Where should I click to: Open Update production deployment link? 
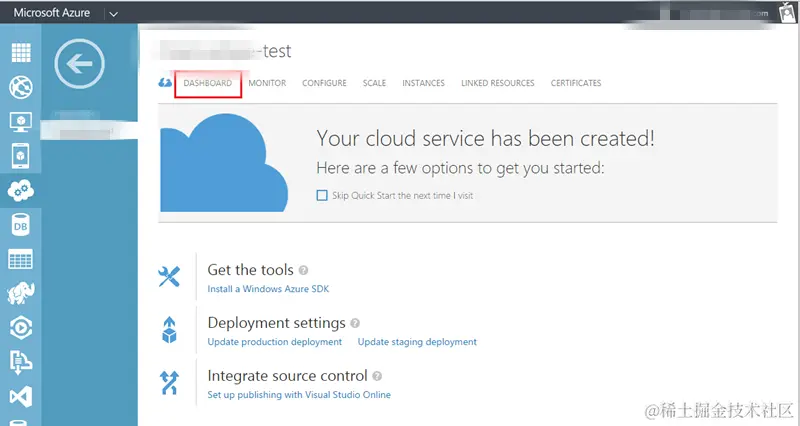274,342
